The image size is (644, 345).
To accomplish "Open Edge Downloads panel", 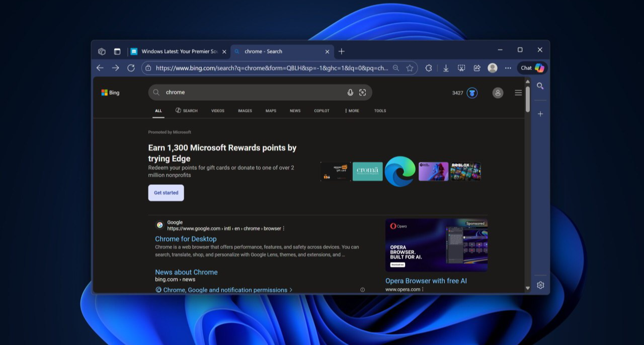I will 446,67.
